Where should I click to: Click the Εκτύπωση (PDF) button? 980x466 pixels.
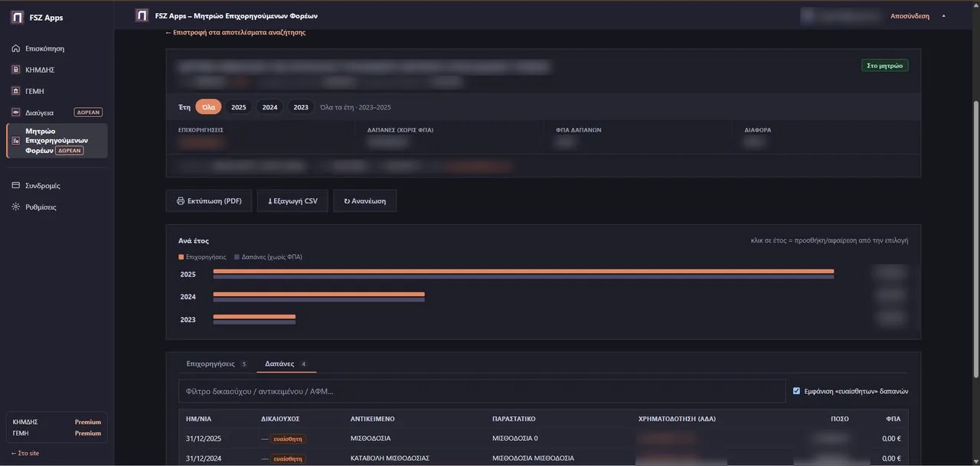[209, 201]
